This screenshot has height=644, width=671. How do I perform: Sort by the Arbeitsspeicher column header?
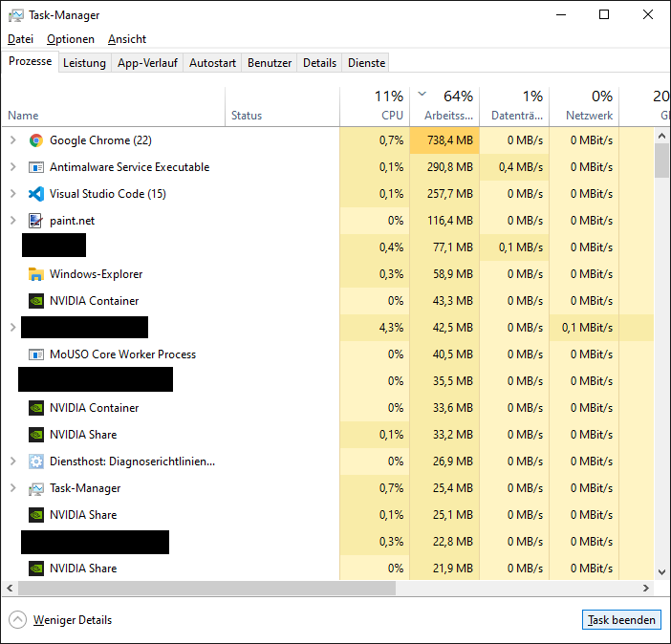[444, 107]
